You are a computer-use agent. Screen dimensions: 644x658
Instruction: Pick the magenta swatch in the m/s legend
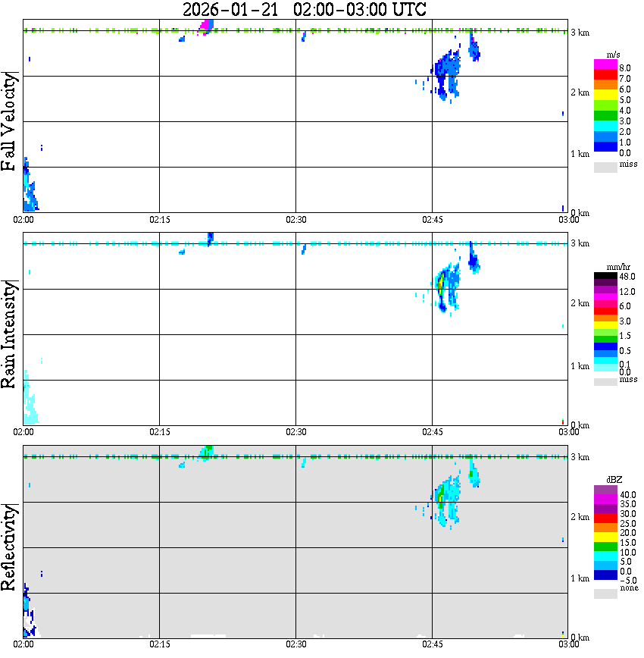pyautogui.click(x=605, y=64)
